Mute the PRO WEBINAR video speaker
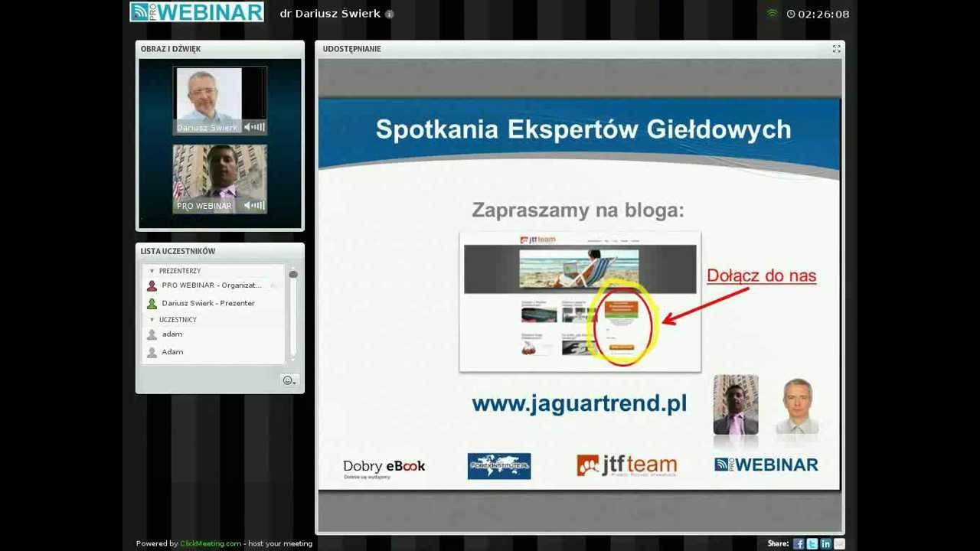Screen dimensions: 980x551 [254, 205]
